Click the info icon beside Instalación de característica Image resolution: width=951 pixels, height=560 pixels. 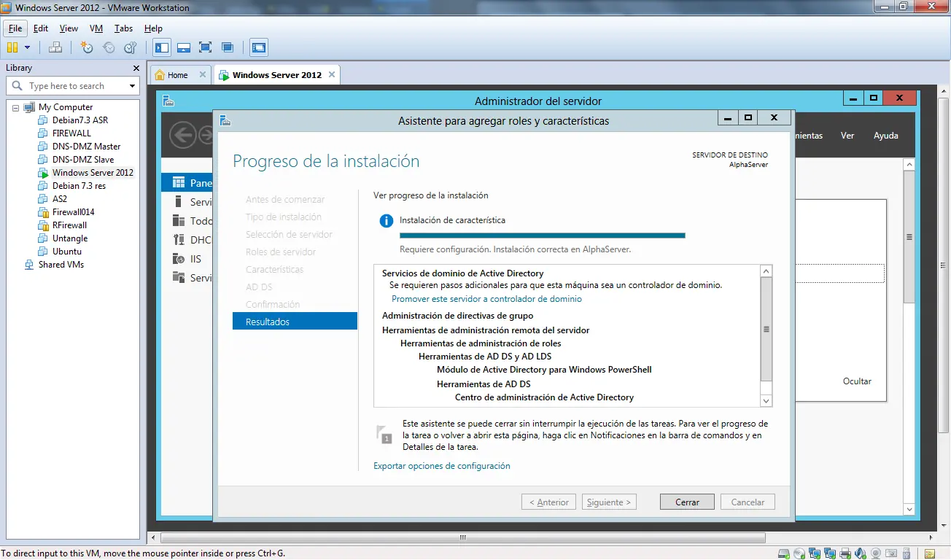click(387, 220)
